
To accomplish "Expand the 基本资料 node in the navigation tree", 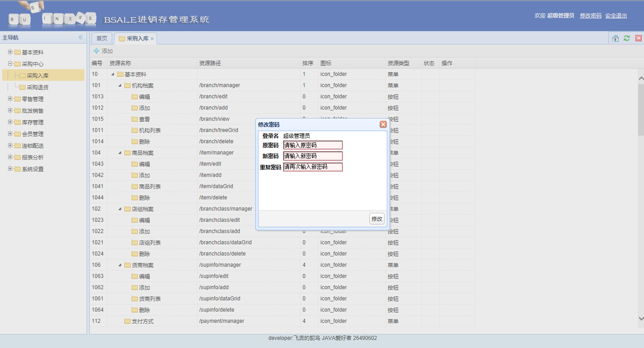I will [x=10, y=52].
